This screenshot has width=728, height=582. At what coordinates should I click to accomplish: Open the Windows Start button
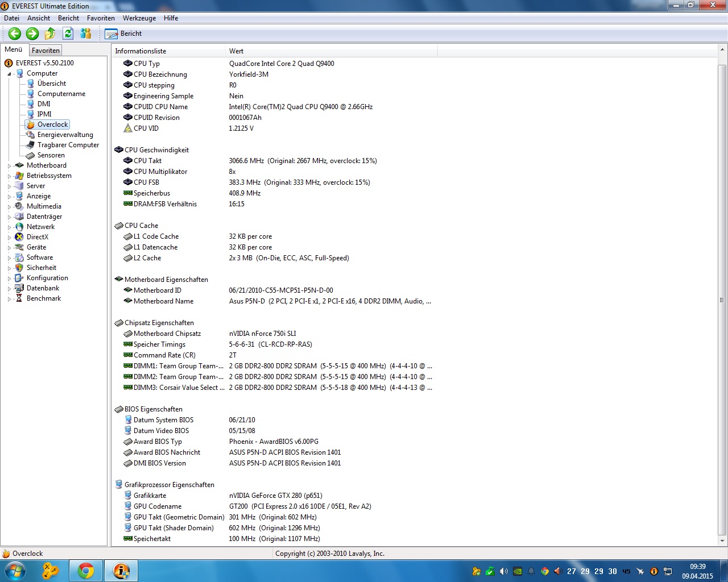(x=15, y=571)
